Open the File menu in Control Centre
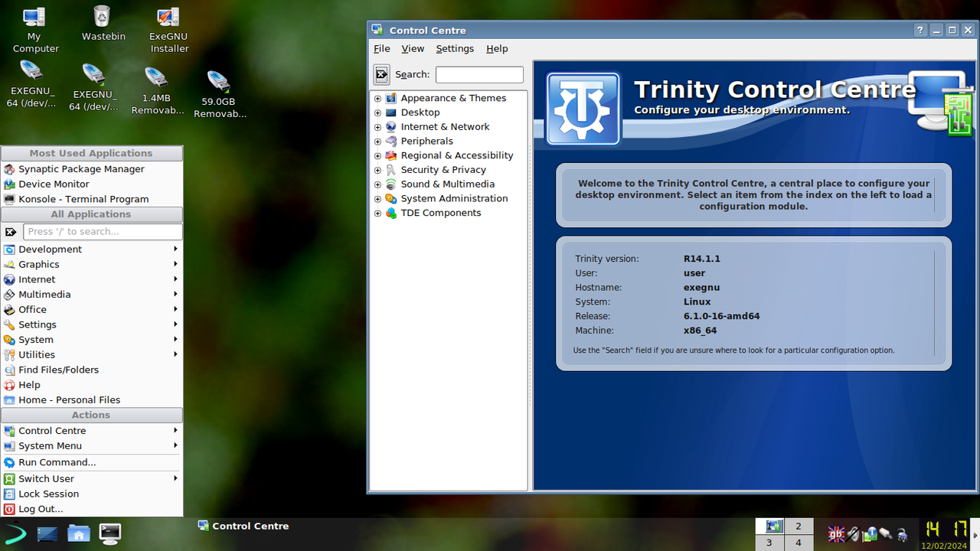The width and height of the screenshot is (980, 551). [381, 48]
